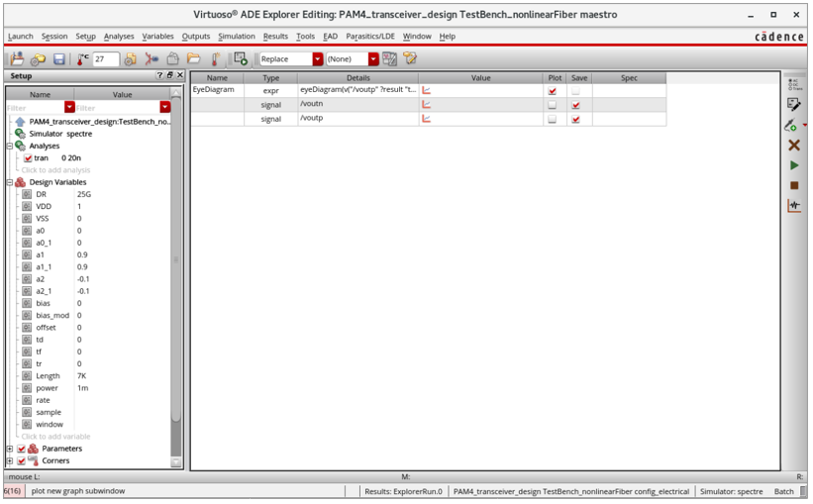
Task: Click the gray package icon in toolbar
Action: tap(172, 59)
